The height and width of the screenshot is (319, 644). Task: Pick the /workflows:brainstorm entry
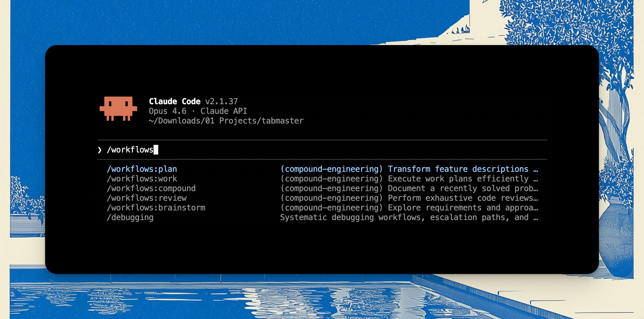coord(156,208)
